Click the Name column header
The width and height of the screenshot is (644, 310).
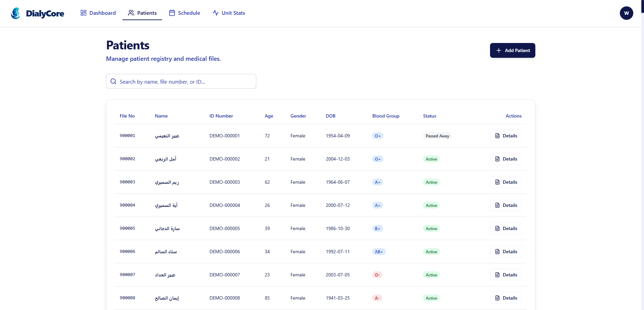click(161, 116)
